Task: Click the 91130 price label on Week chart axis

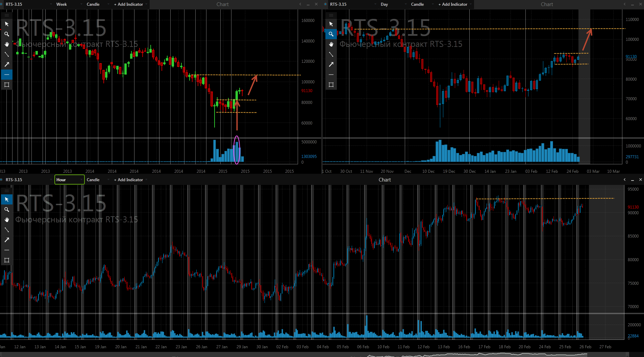Action: (307, 91)
